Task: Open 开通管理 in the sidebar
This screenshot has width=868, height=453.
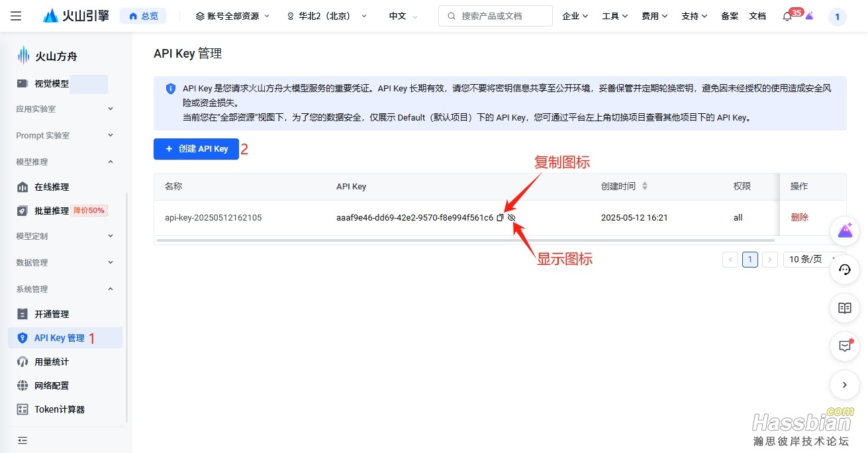Action: [52, 314]
